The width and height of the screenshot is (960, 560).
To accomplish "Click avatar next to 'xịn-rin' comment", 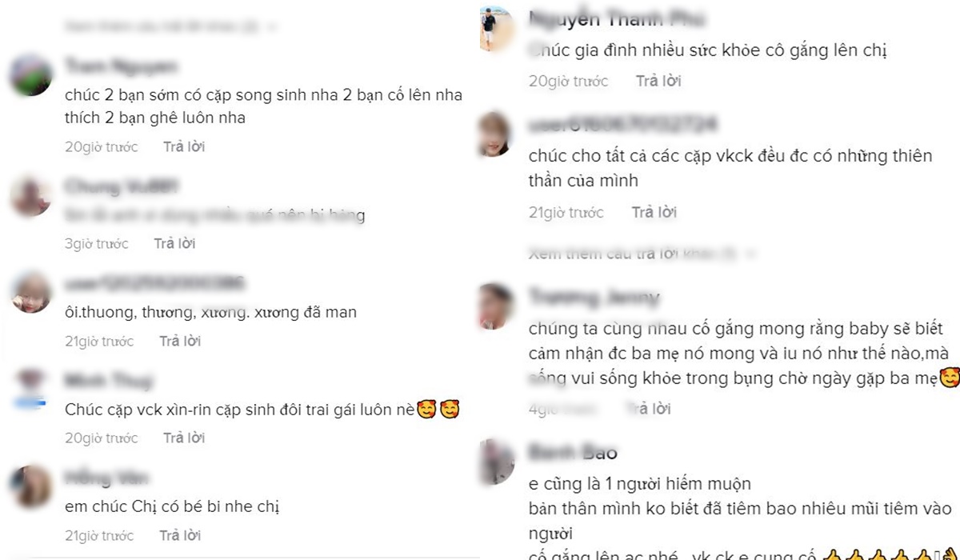I will click(31, 389).
